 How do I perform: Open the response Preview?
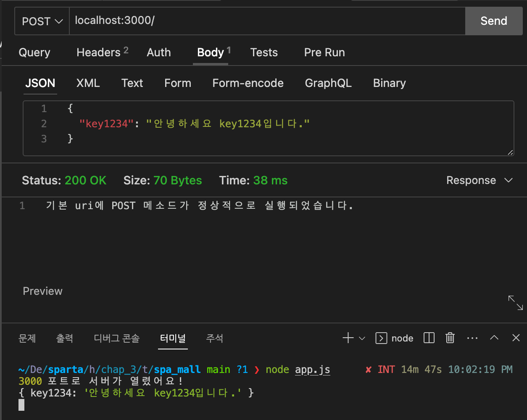click(x=43, y=291)
